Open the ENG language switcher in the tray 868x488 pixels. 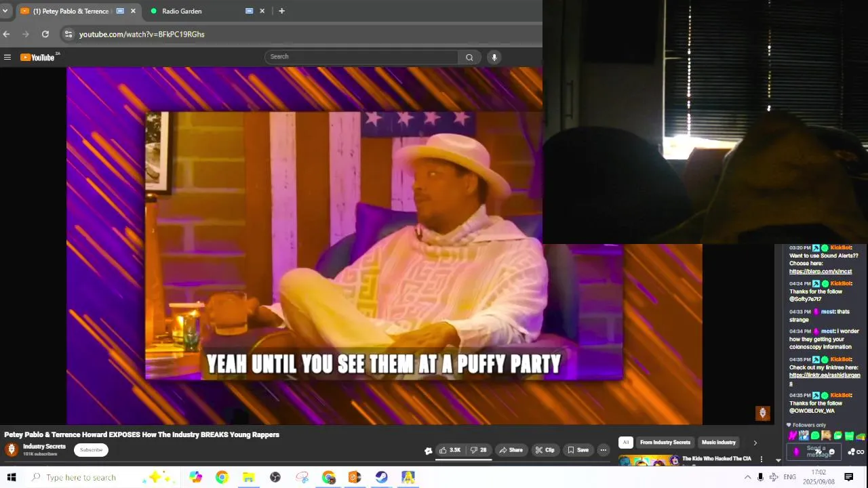(x=789, y=477)
